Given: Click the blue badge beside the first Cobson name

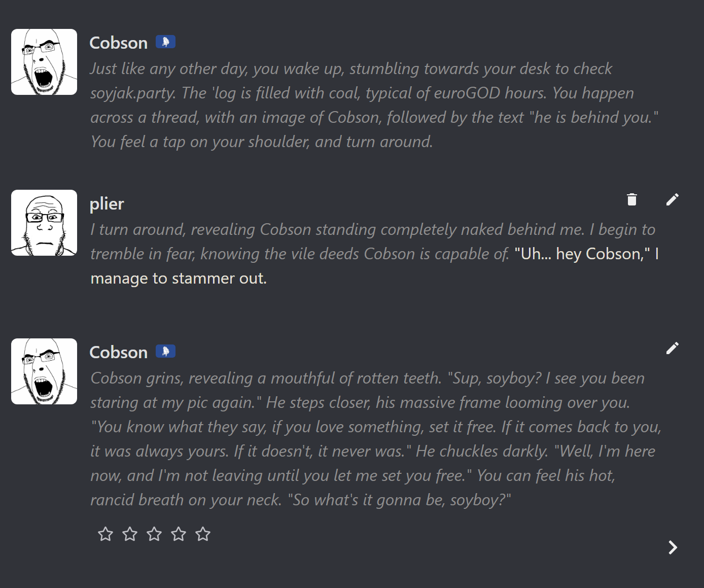Looking at the screenshot, I should [x=165, y=42].
